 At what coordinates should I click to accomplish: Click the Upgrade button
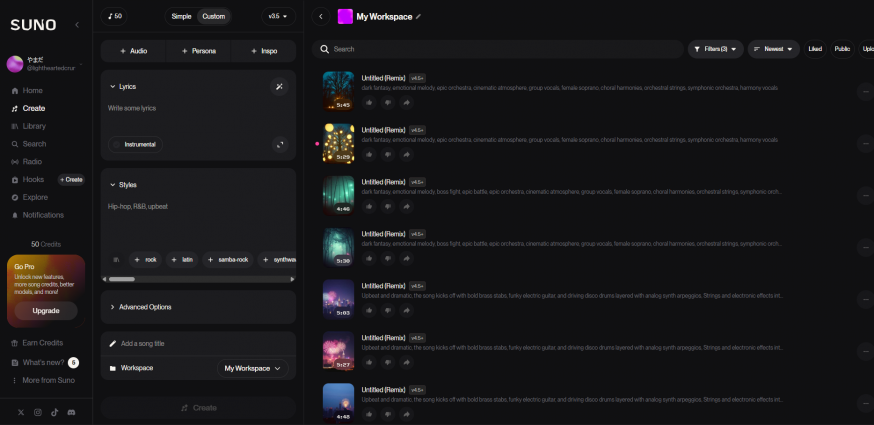tap(46, 311)
